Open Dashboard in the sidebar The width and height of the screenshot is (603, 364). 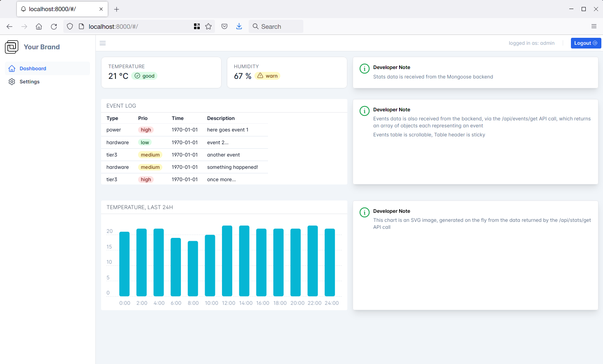click(x=32, y=69)
